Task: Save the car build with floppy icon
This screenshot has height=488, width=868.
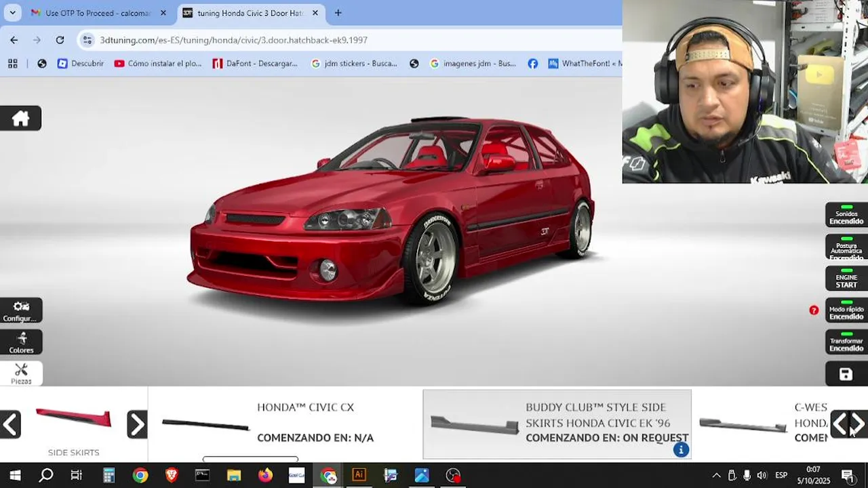Action: coord(846,374)
